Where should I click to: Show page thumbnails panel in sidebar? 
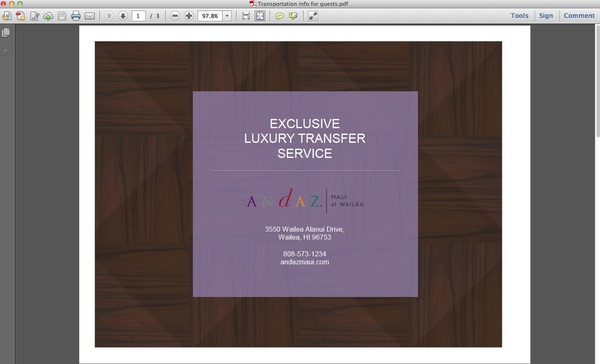[x=6, y=33]
